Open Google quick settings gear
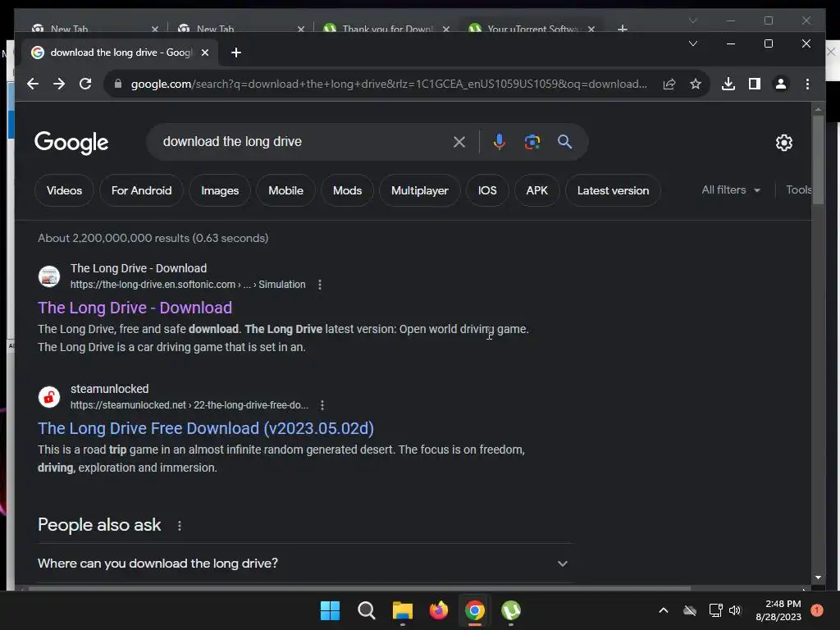The width and height of the screenshot is (840, 630). pyautogui.click(x=783, y=143)
